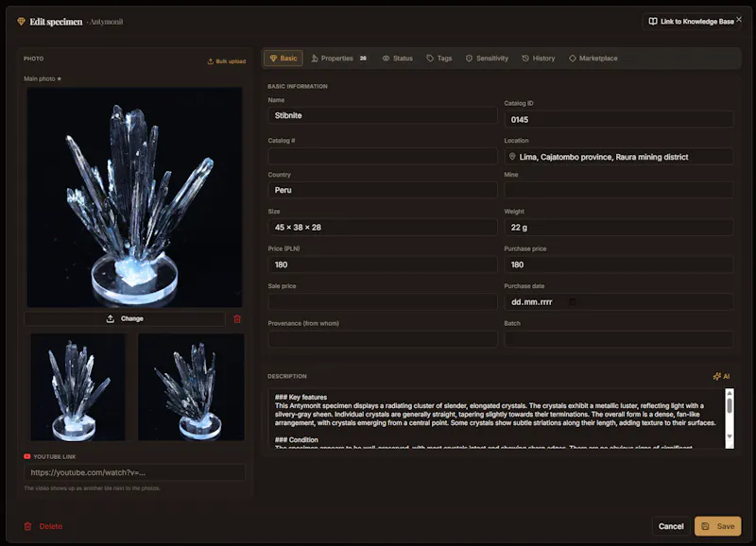Click the Cancel button
756x546 pixels.
(671, 526)
